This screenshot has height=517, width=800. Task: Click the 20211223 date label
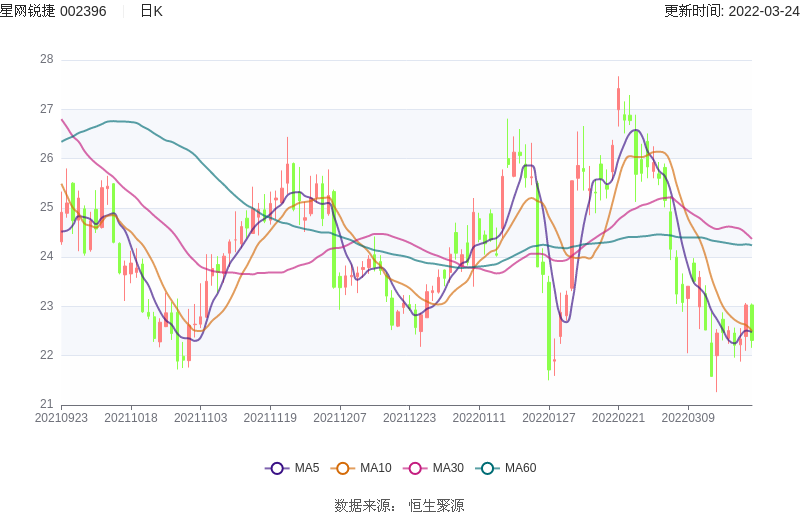[409, 418]
